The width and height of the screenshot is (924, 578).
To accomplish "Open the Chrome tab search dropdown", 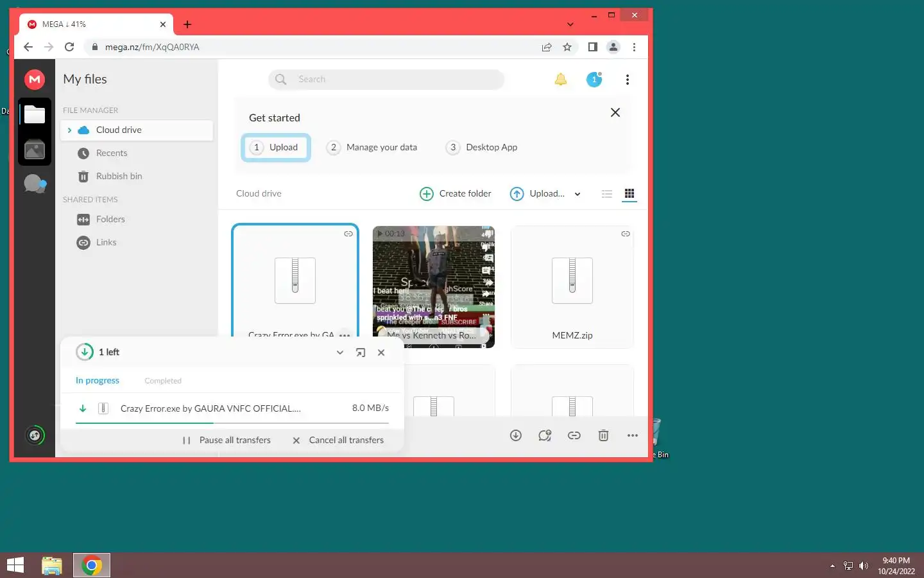I will (570, 24).
